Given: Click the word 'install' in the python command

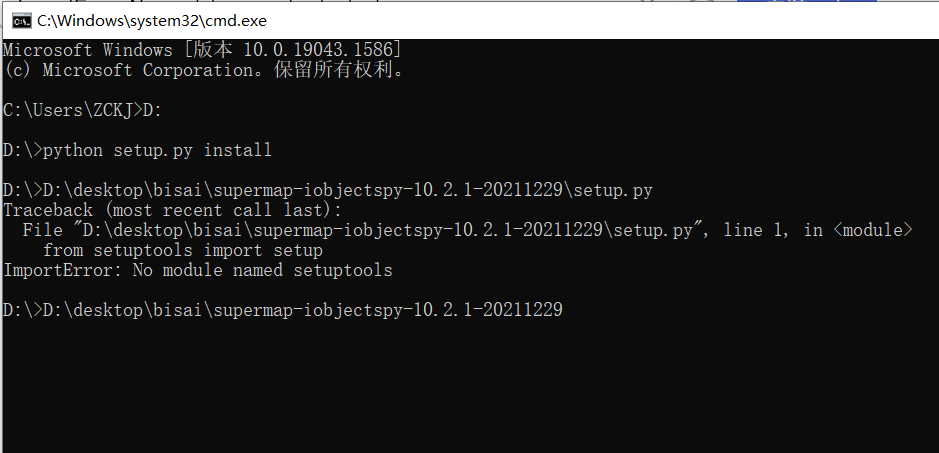Looking at the screenshot, I should [x=238, y=150].
